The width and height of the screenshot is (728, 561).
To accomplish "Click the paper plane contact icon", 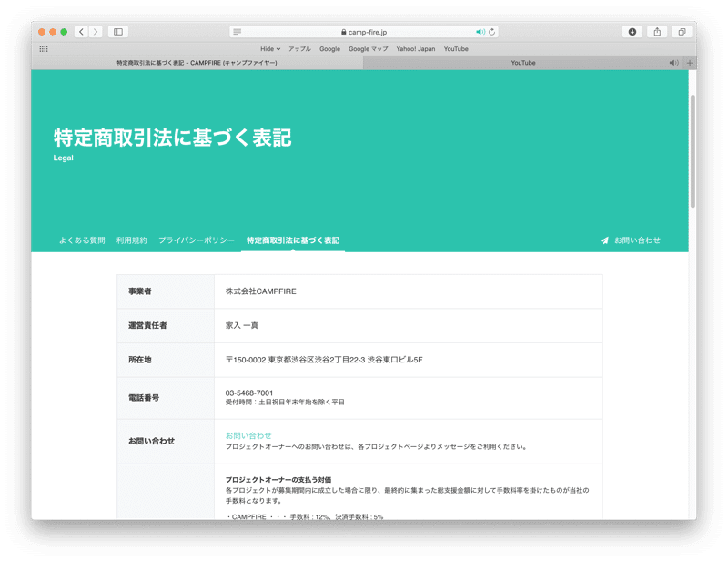I will (604, 240).
